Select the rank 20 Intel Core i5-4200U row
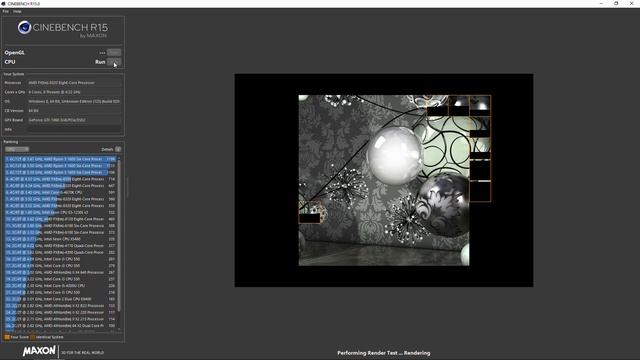The height and width of the screenshot is (360, 640). 60,286
